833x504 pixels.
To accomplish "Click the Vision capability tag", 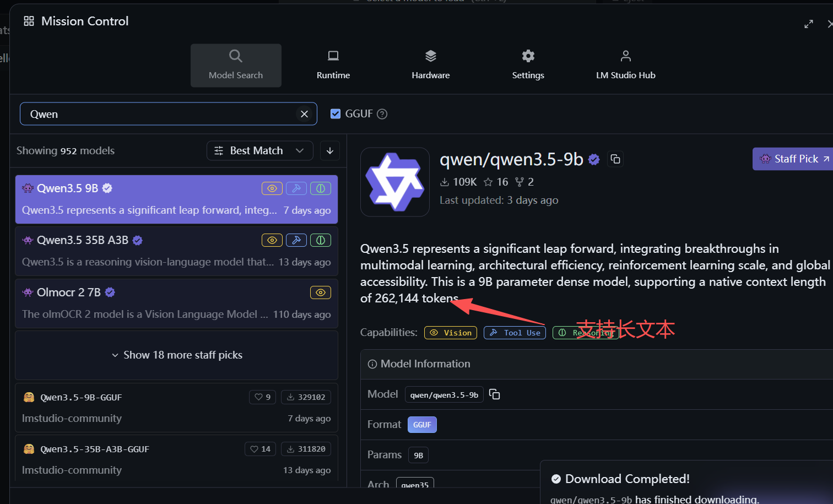I will (x=451, y=333).
